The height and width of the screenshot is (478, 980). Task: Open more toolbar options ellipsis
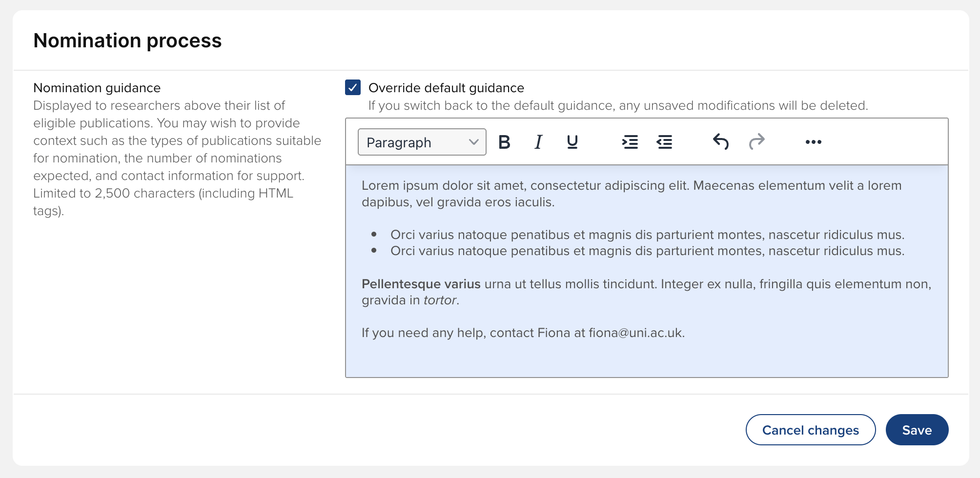814,142
